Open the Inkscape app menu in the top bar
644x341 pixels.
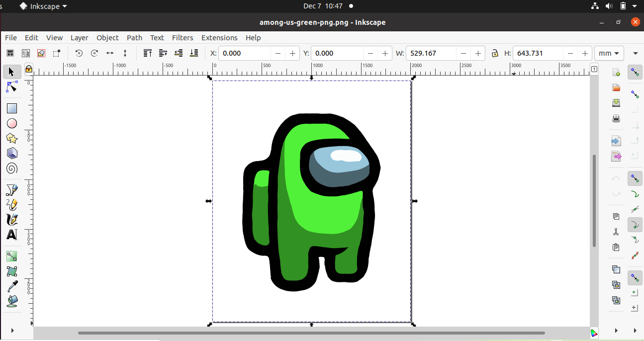pos(44,6)
